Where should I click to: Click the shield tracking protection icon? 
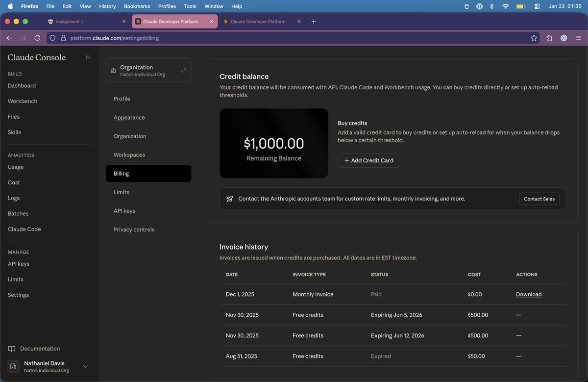(x=53, y=38)
